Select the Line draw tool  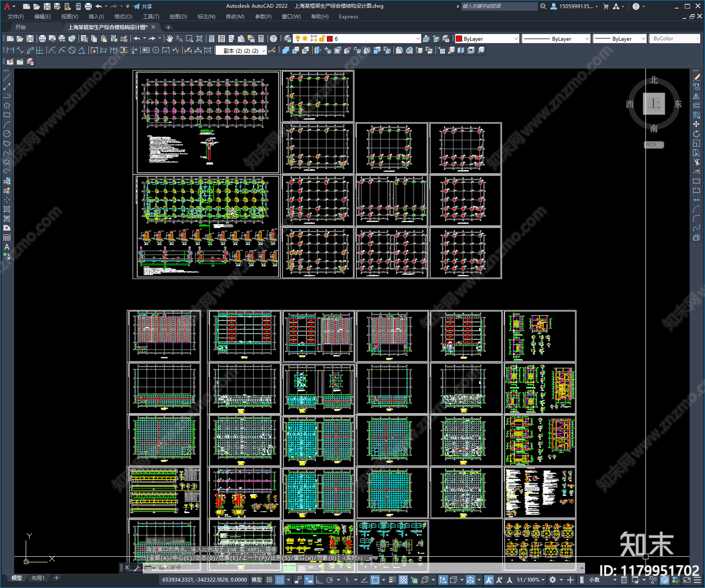[7, 77]
